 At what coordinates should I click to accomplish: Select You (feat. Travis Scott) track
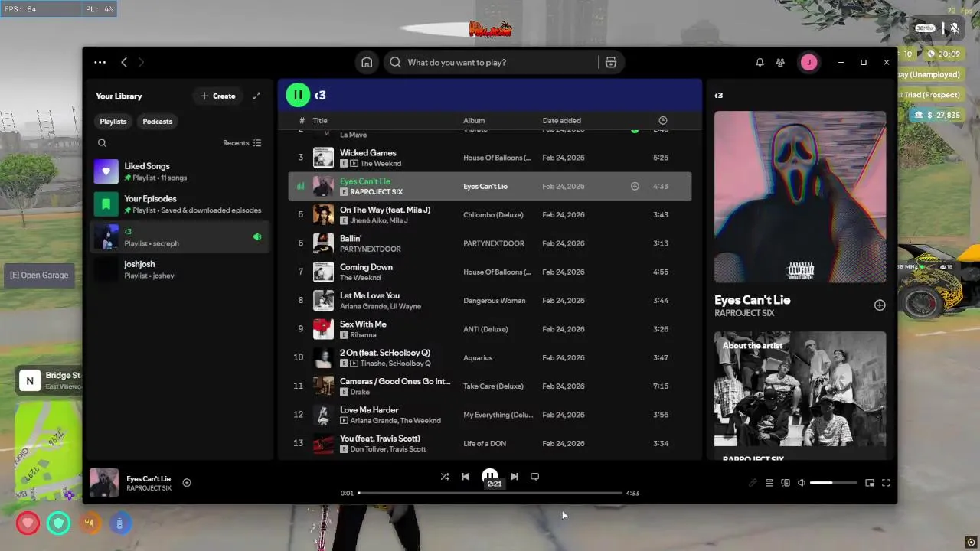coord(490,443)
